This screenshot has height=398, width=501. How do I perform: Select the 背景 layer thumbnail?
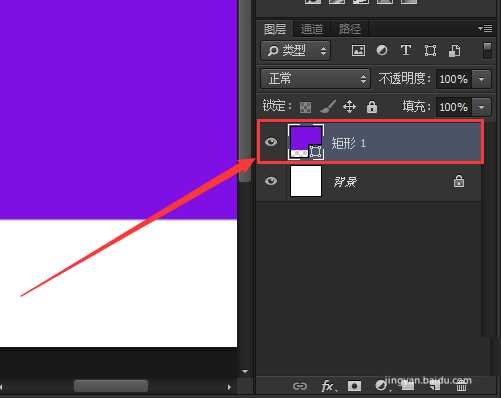click(306, 181)
